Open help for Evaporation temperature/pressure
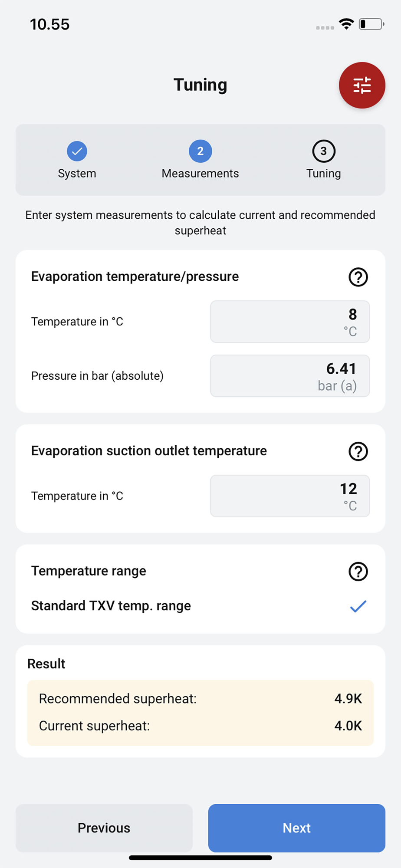 pyautogui.click(x=358, y=277)
